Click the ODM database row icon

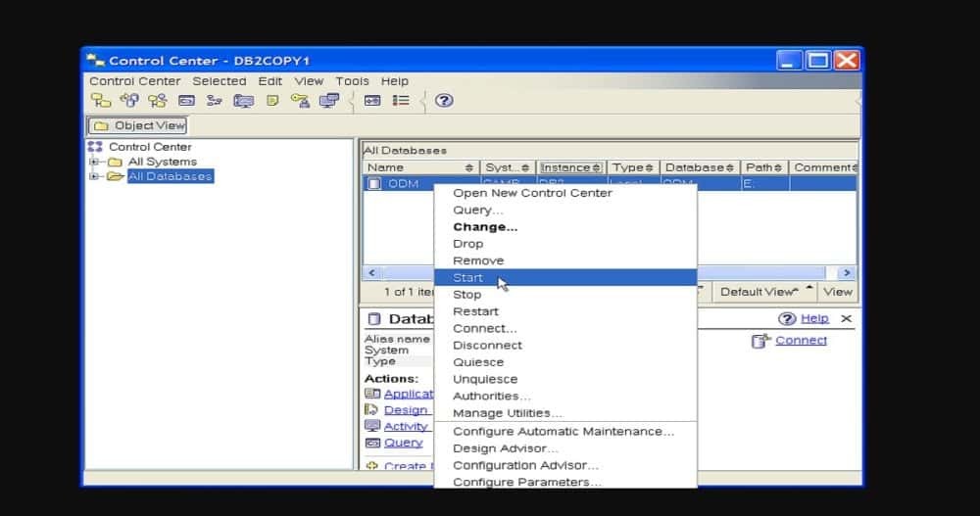pos(374,183)
